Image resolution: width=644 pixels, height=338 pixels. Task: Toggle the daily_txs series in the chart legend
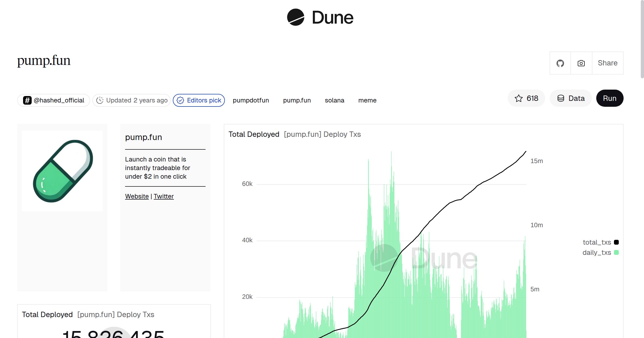coord(597,252)
